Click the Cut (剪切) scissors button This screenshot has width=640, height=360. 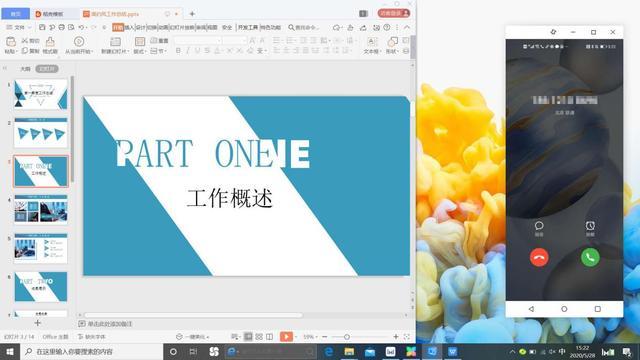click(x=31, y=40)
